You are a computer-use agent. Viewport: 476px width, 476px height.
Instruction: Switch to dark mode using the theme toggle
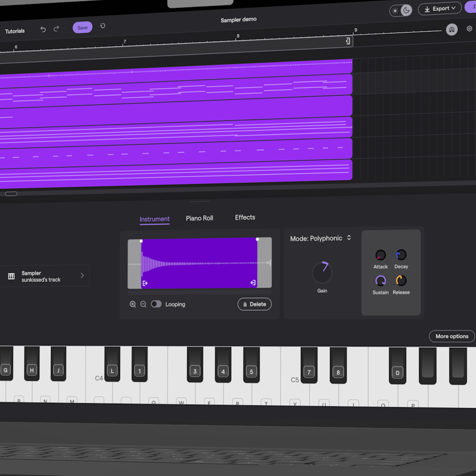(406, 10)
